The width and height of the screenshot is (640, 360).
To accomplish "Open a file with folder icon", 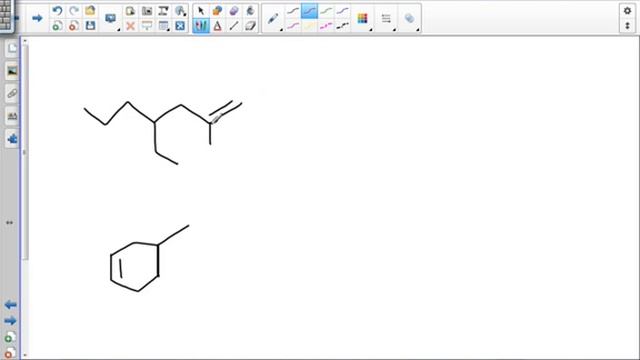I will coord(90,11).
